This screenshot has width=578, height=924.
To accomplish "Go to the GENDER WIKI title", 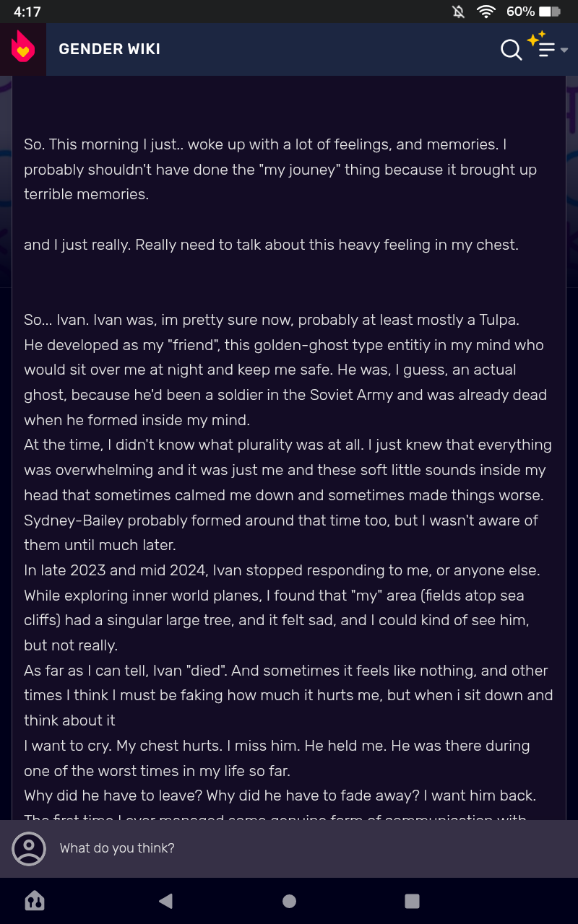I will click(109, 49).
